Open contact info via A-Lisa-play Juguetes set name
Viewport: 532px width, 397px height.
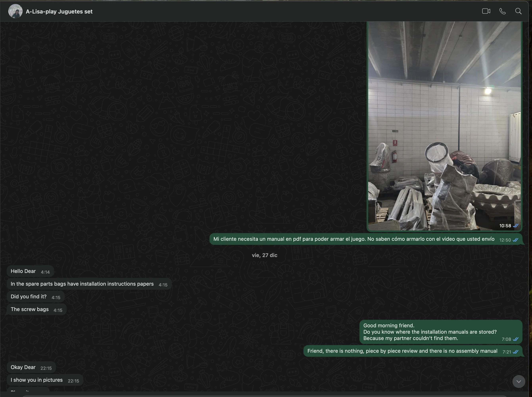[59, 12]
